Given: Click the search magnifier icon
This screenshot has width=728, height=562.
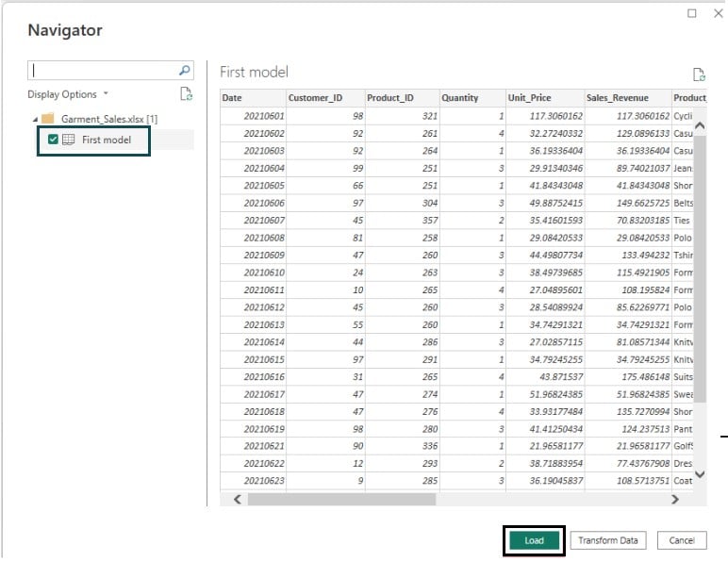Looking at the screenshot, I should tap(184, 71).
